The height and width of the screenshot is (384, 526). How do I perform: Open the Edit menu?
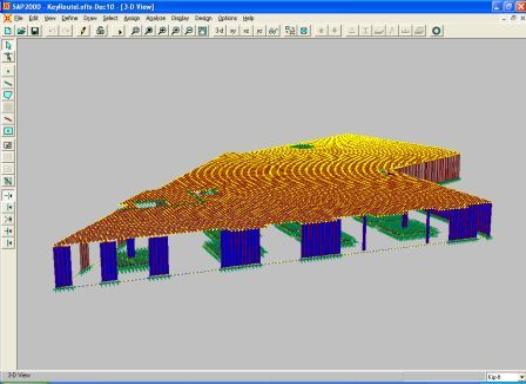click(33, 18)
